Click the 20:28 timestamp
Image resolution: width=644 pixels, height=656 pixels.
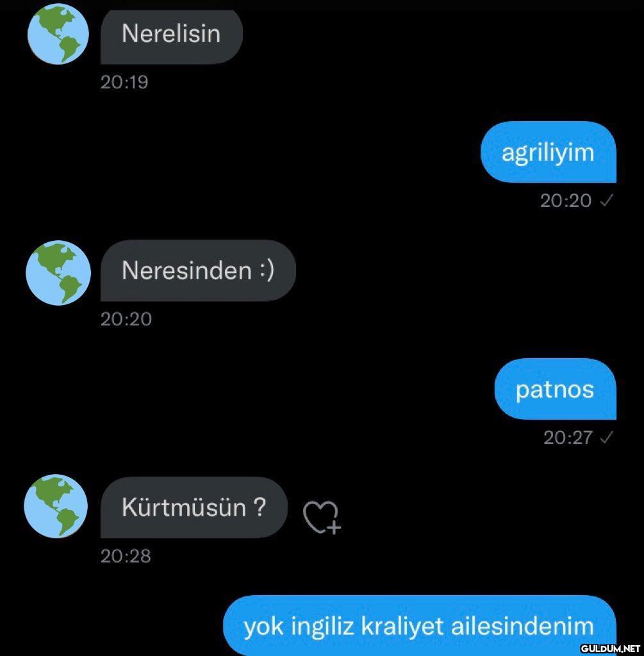pos(126,556)
